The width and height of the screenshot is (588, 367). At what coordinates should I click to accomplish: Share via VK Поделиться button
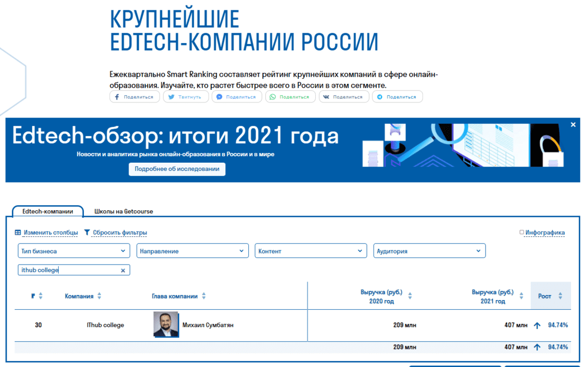[344, 97]
